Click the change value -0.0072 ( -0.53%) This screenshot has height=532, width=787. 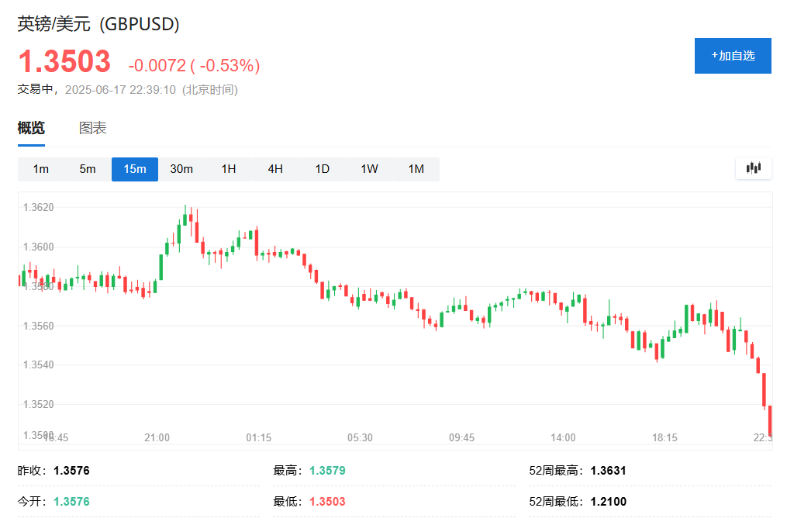(195, 65)
